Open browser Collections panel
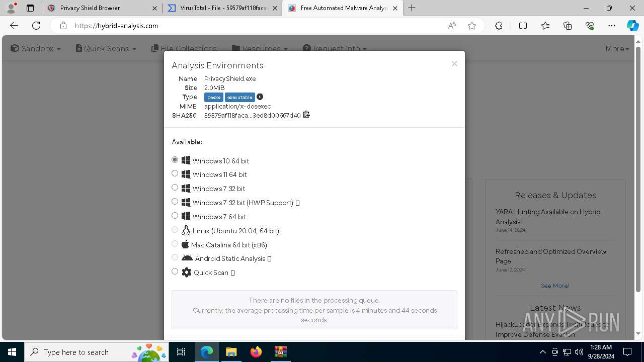Screen dimensions: 644x362 [x=568, y=26]
